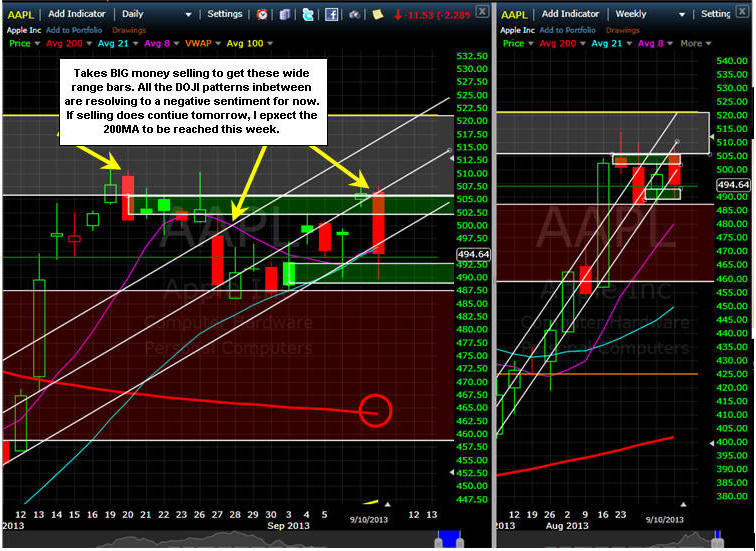756x551 pixels.
Task: Click Add Indicator in the Daily chart
Action: pyautogui.click(x=77, y=14)
